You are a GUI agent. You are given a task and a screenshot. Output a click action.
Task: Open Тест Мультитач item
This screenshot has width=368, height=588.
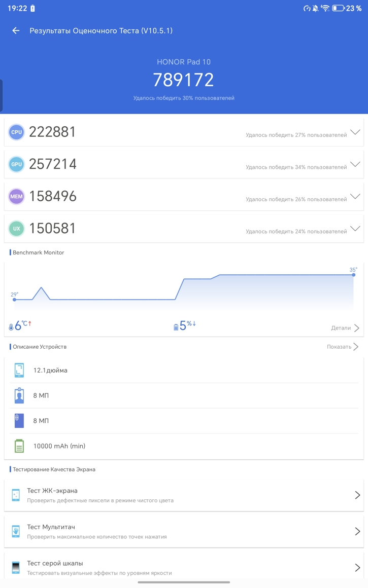[x=184, y=531]
